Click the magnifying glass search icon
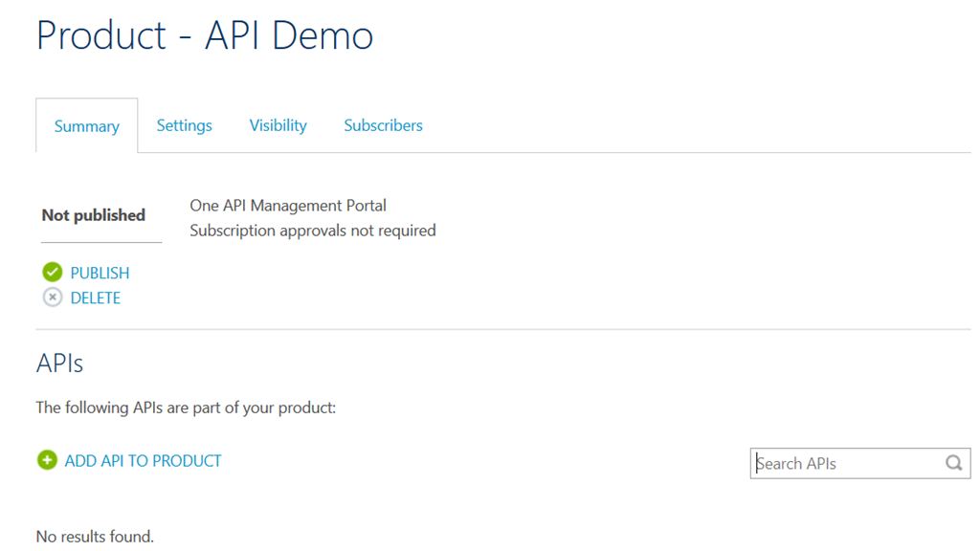Image resolution: width=980 pixels, height=551 pixels. [953, 463]
